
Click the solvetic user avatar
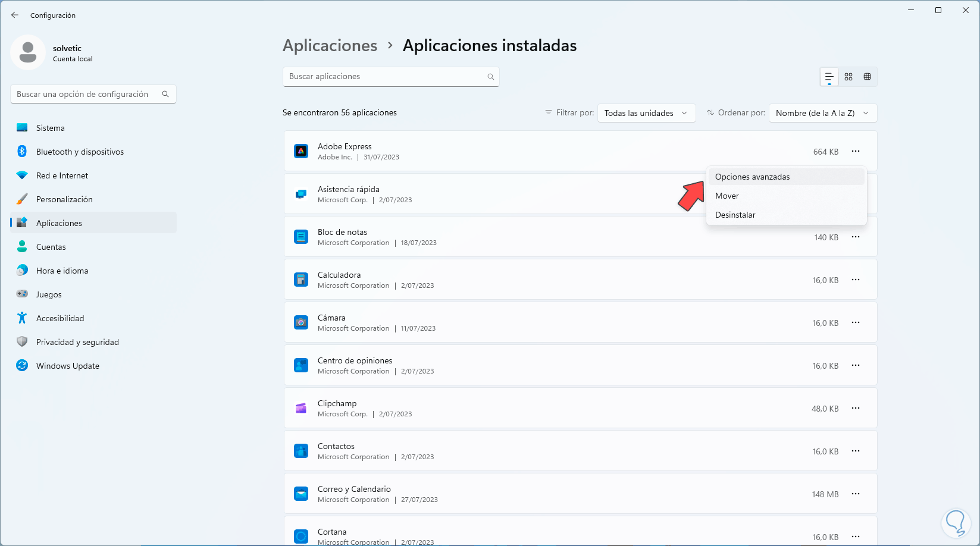point(28,52)
